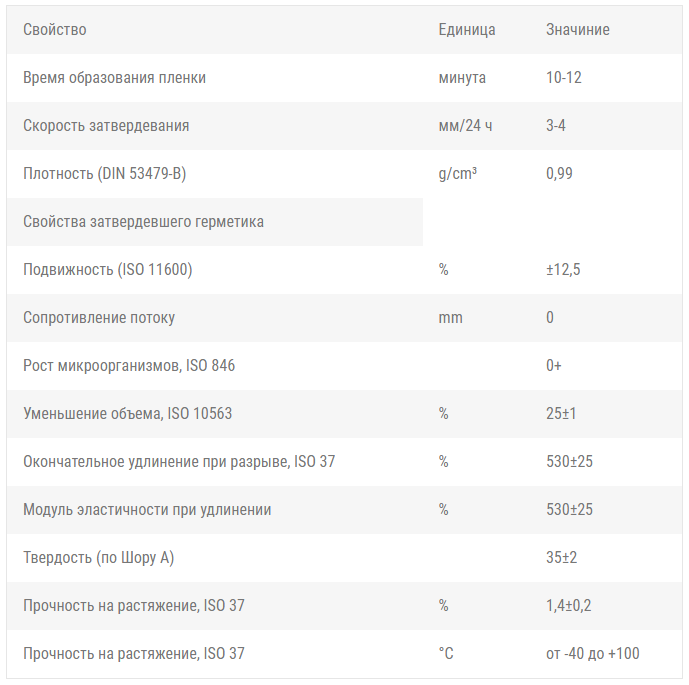Click the от -40 до +100 value
The height and width of the screenshot is (685, 689).
tap(593, 653)
